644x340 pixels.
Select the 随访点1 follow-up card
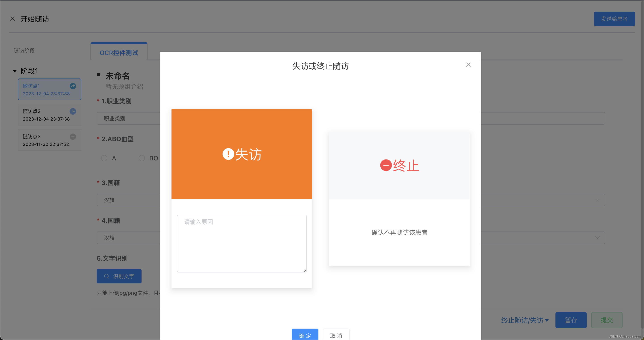(49, 89)
